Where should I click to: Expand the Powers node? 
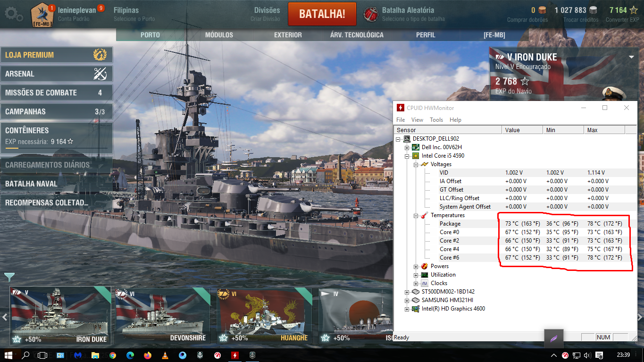(416, 266)
